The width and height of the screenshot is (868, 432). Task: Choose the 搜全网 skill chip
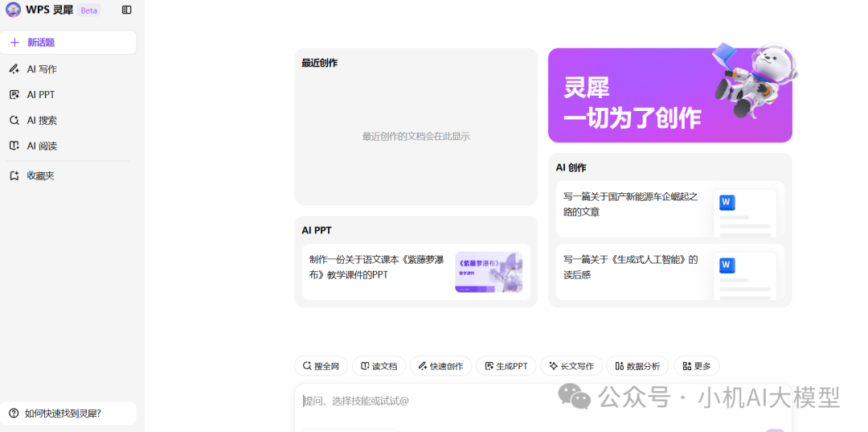321,366
